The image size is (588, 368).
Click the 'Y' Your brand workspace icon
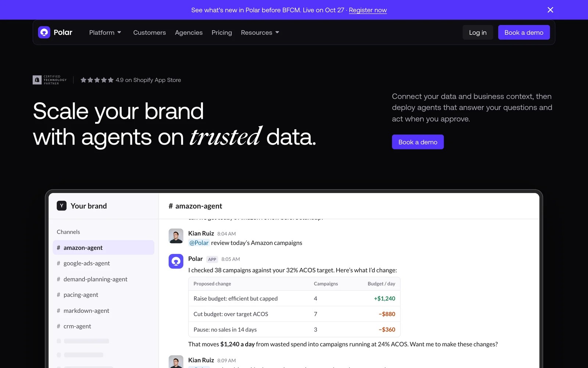pos(62,206)
